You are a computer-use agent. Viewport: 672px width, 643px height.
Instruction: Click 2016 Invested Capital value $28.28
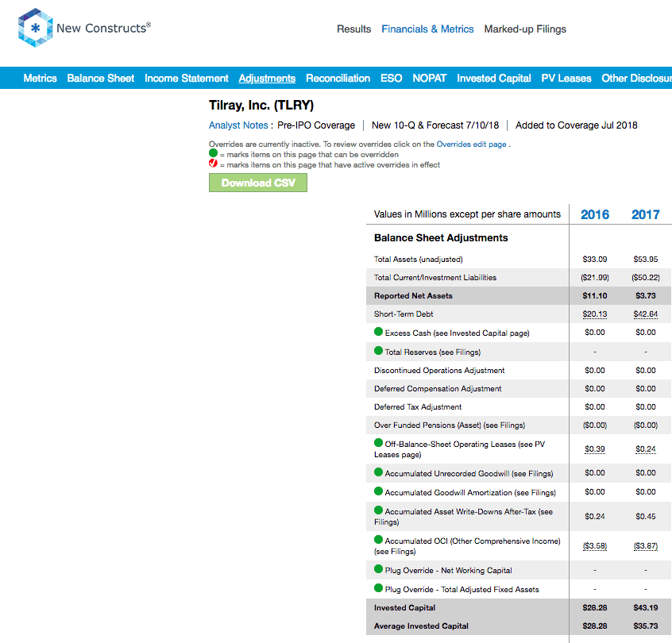click(x=595, y=608)
